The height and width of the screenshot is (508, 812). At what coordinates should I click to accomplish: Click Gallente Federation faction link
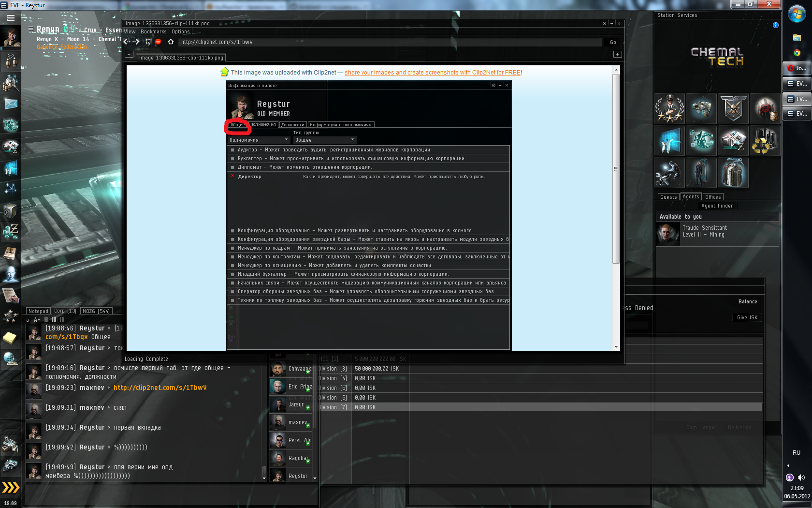pos(62,47)
